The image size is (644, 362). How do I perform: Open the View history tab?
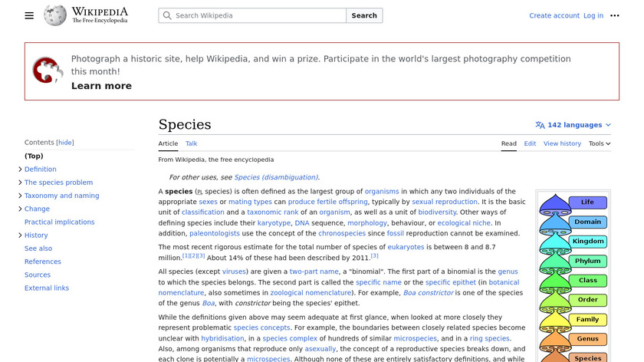(562, 143)
